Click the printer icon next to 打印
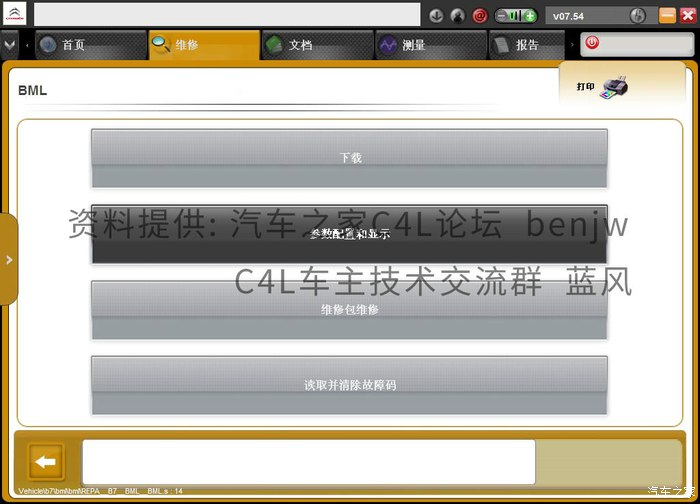Image resolution: width=700 pixels, height=504 pixels. [613, 87]
